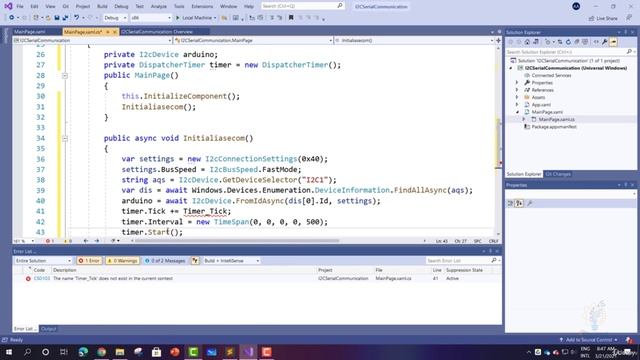
Task: Click the Live Share icon
Action: coord(603,18)
